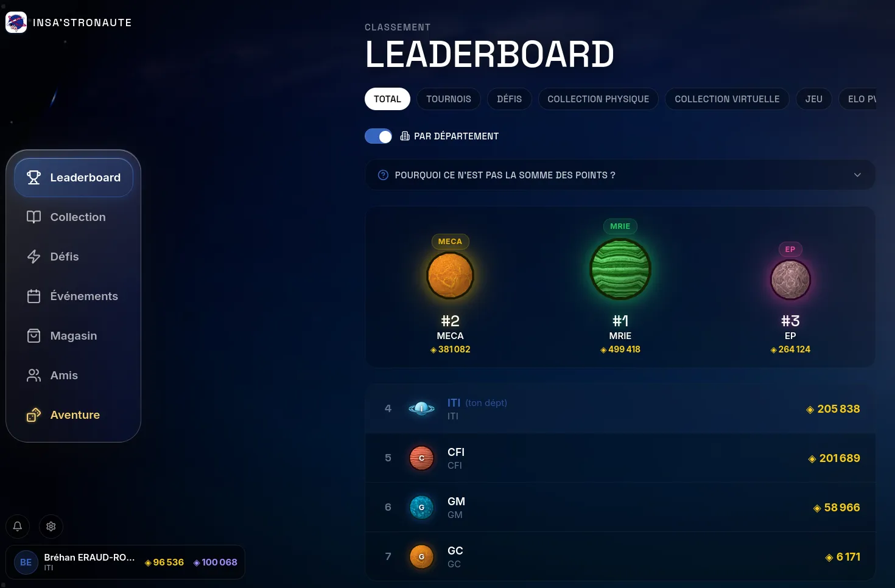Click the purple 100 068 balance

216,562
